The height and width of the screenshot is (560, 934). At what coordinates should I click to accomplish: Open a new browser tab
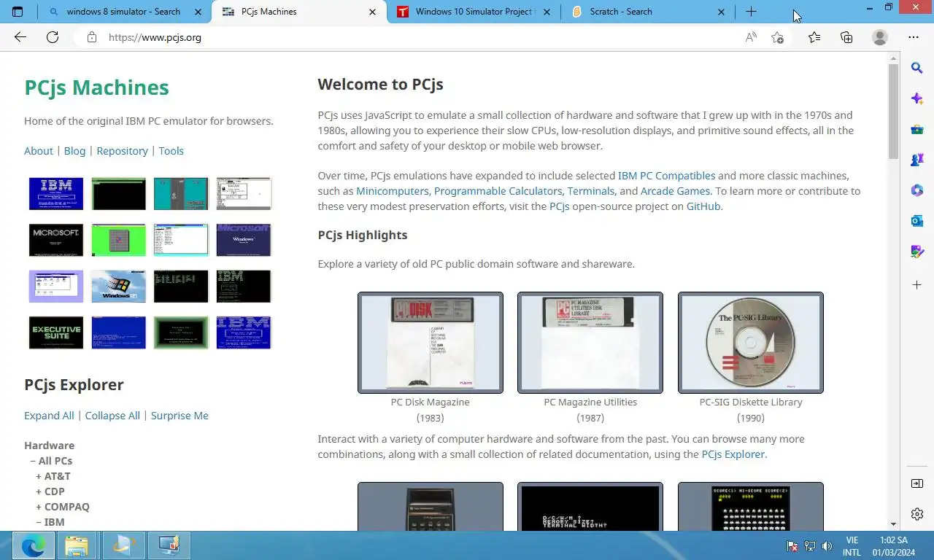point(751,12)
